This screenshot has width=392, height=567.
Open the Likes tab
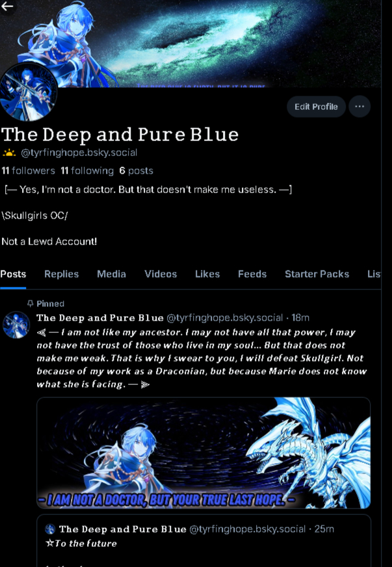[x=207, y=274]
